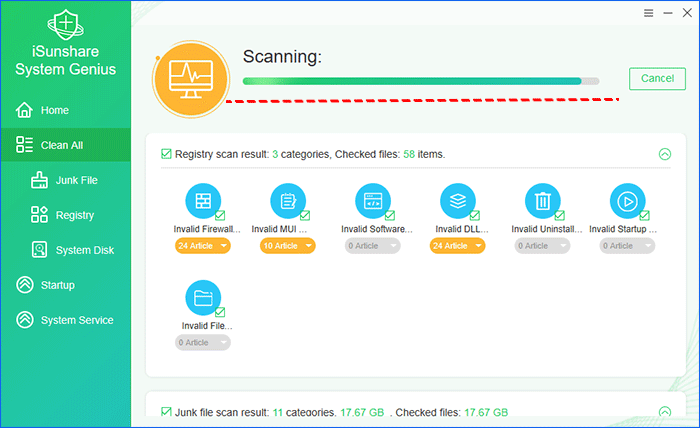Click the System Service circle icon

[x=25, y=320]
